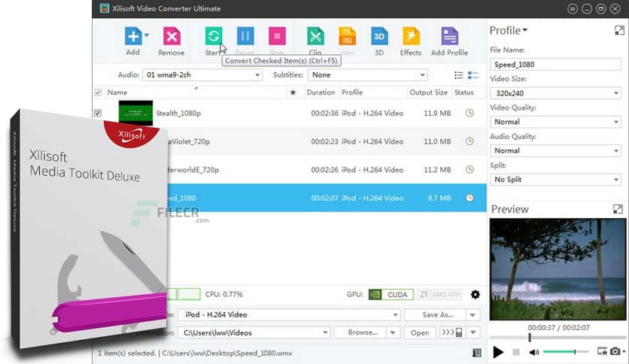
Task: Open the Audio Quality dropdown
Action: click(x=555, y=150)
